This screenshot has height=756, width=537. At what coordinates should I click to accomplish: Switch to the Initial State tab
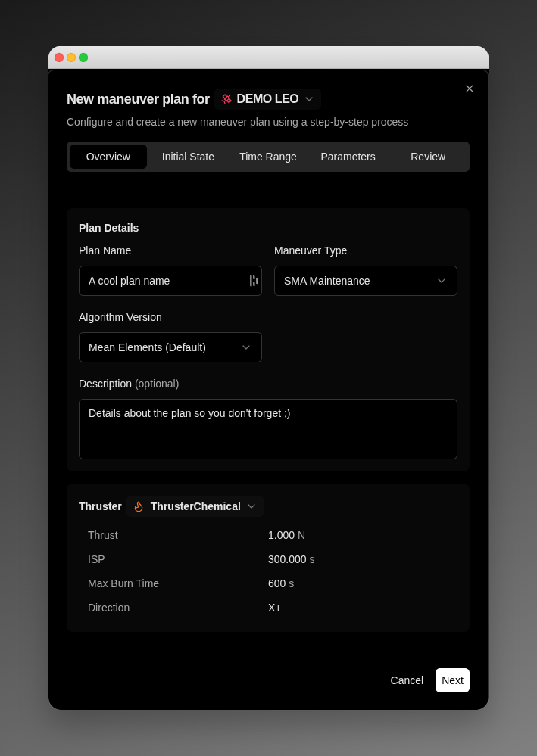pyautogui.click(x=188, y=157)
